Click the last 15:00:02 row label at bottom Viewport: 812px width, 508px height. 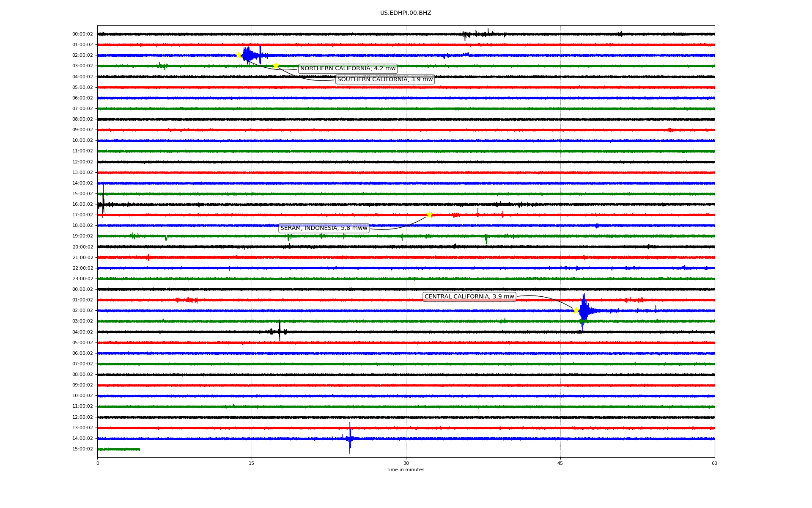[82, 449]
